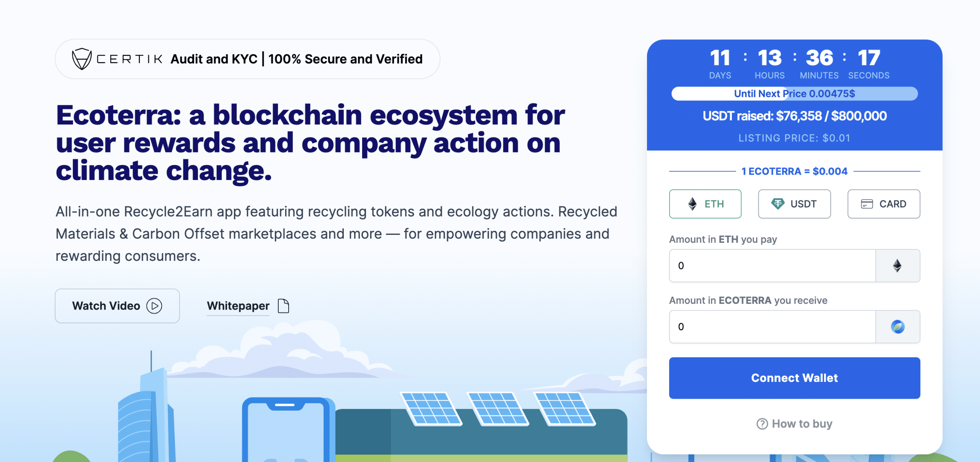Click the Ecoterra token icon in the receive field
The height and width of the screenshot is (462, 980).
click(x=897, y=327)
